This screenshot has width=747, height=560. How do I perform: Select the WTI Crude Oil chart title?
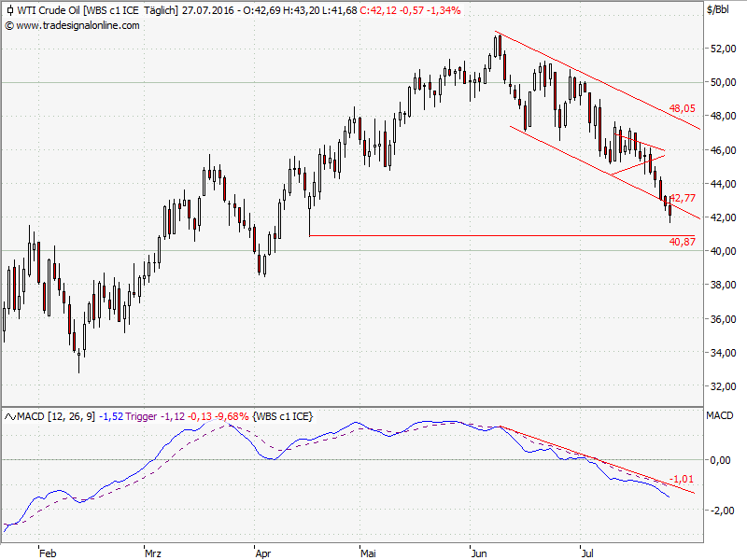(x=49, y=10)
